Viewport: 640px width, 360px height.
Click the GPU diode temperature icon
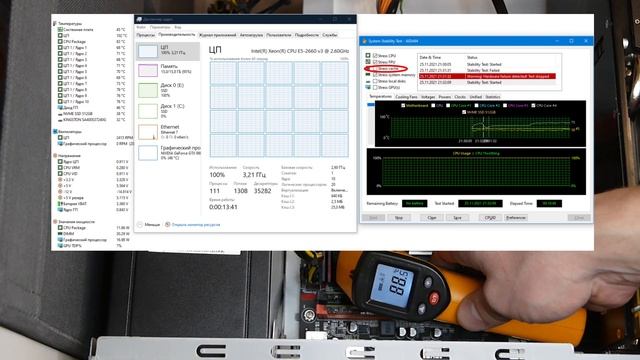(x=60, y=108)
